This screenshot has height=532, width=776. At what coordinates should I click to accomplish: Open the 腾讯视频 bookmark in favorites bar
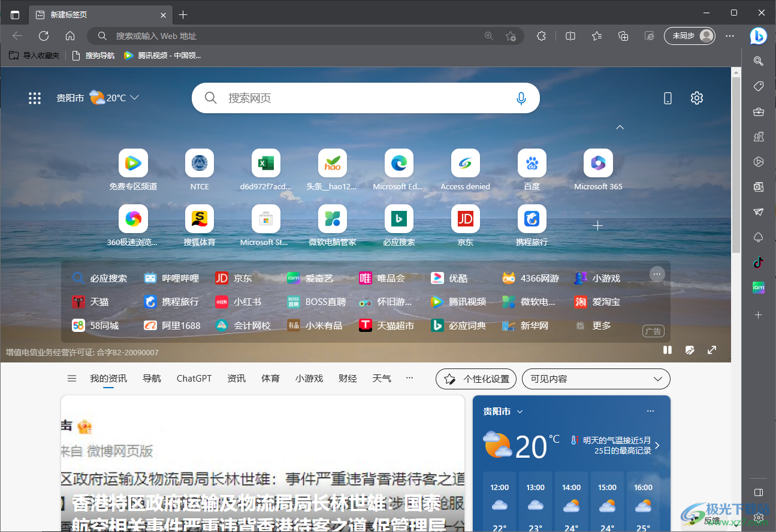(162, 56)
